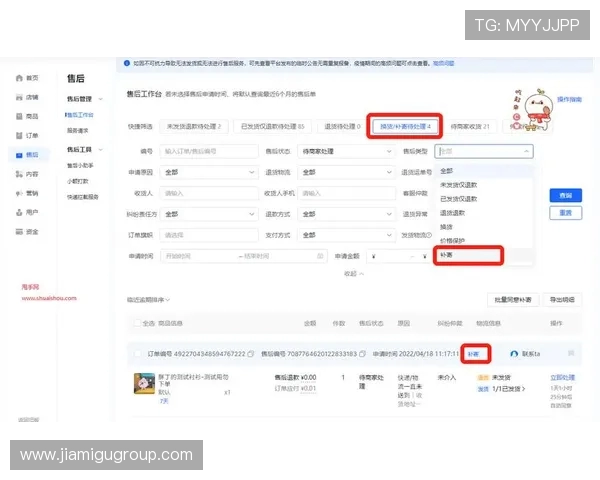Screen dimensions: 600x480
Task: Tick the 全选 select-all checkbox
Action: tap(137, 323)
